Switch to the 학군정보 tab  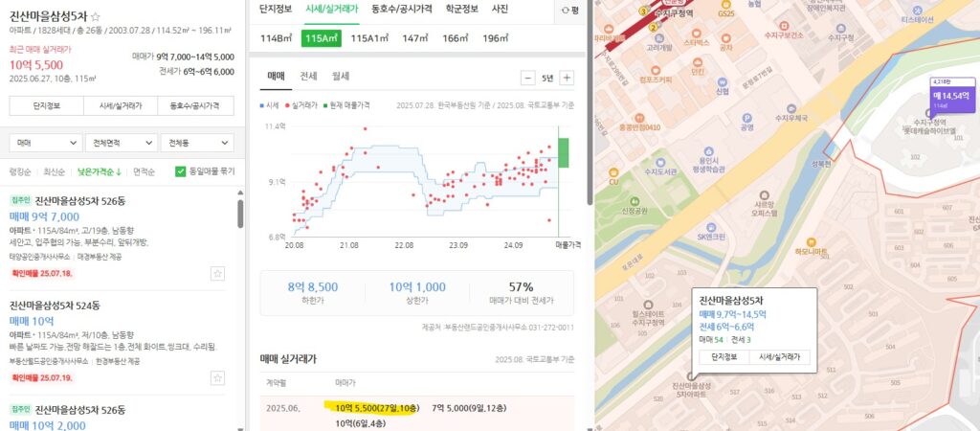point(462,10)
